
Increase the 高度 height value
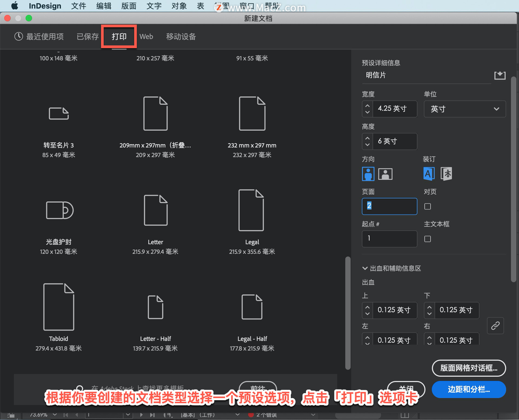tap(367, 138)
